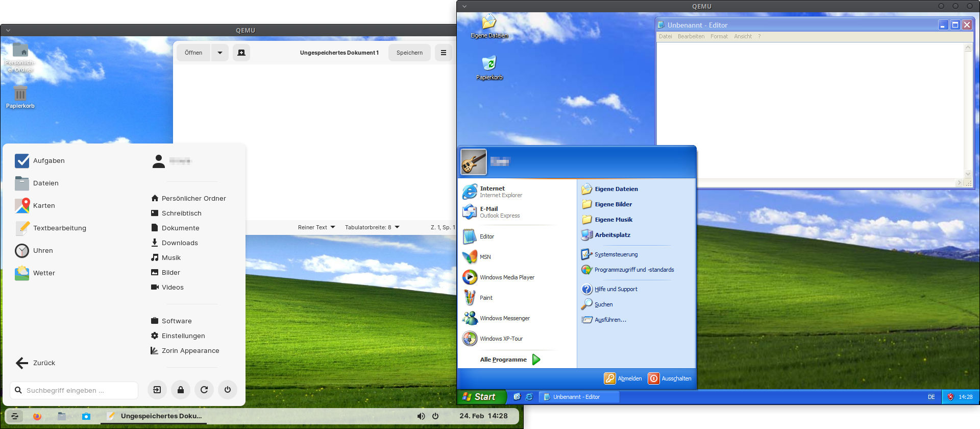Screen dimensions: 980x429
Task: Open Software store entry
Action: tap(171, 321)
